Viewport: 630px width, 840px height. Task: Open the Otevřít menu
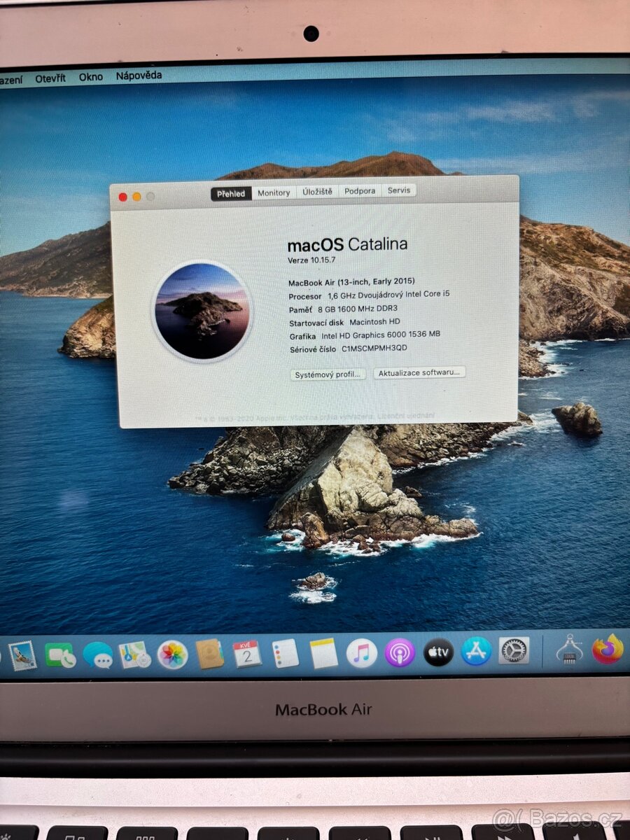[50, 78]
